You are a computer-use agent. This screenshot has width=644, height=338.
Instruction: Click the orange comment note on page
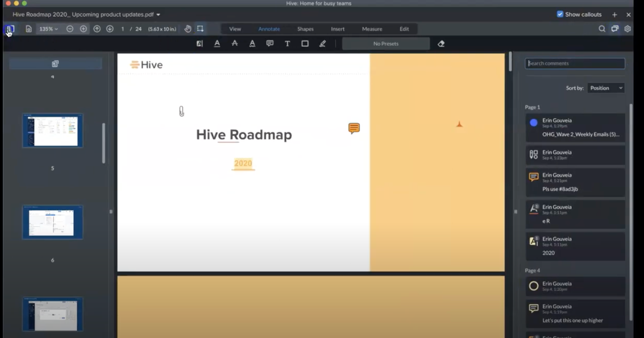click(354, 129)
